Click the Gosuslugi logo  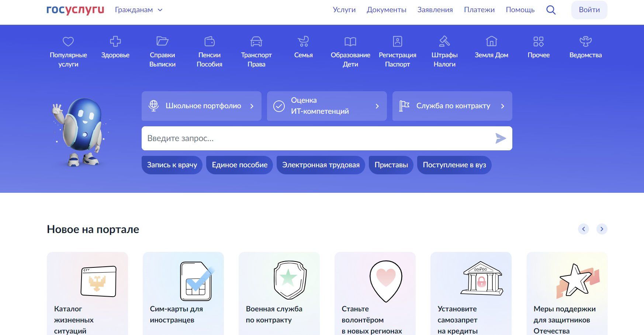[75, 10]
